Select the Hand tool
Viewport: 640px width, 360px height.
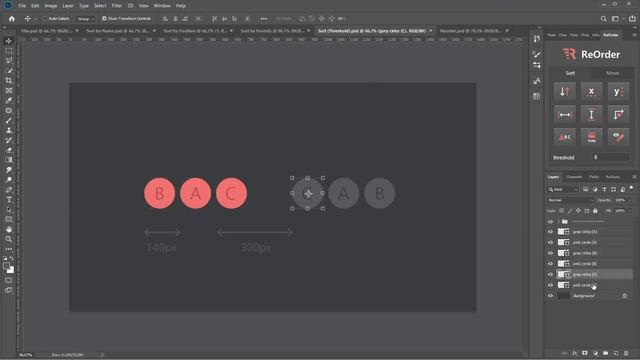[9, 229]
